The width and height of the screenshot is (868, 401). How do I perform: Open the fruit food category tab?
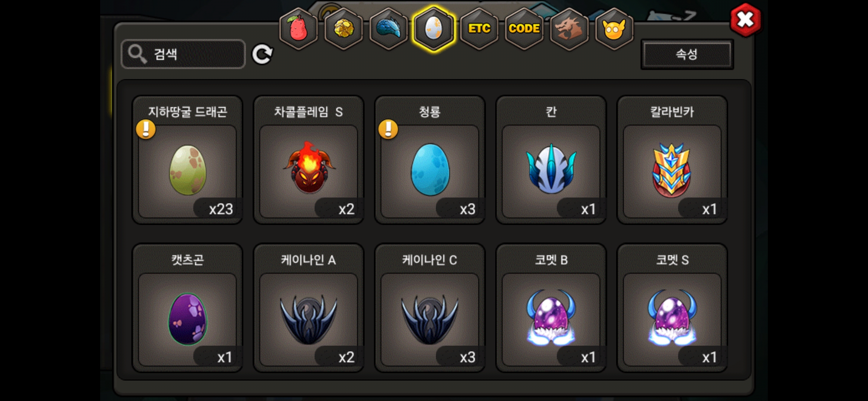(299, 29)
